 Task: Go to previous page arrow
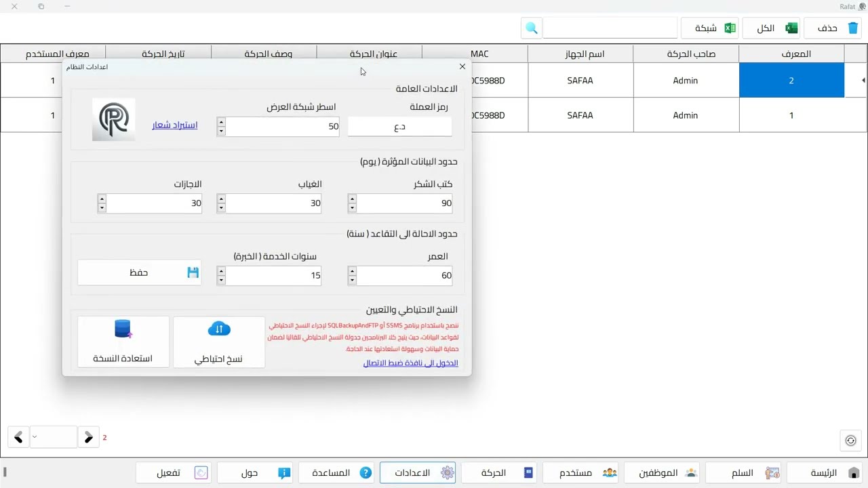18,437
